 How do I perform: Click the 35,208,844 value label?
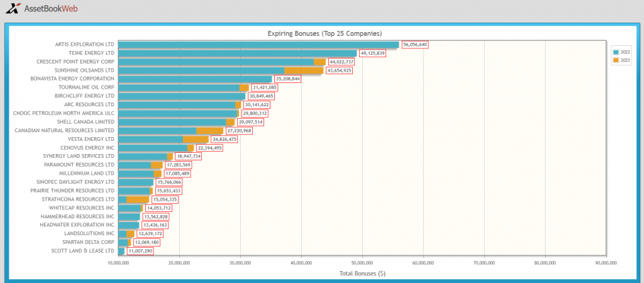pos(288,79)
